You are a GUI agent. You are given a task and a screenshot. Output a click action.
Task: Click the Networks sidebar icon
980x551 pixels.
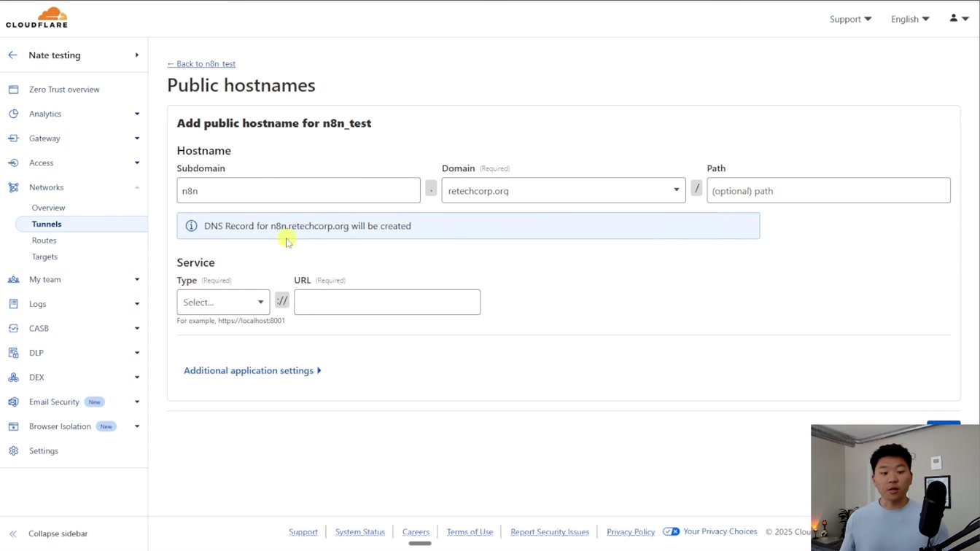click(x=13, y=187)
